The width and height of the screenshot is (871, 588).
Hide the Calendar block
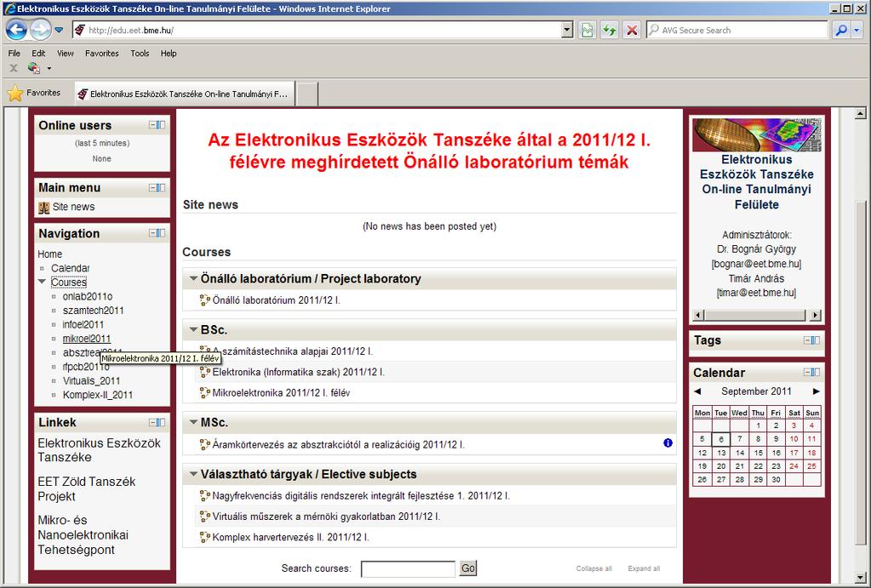click(808, 372)
